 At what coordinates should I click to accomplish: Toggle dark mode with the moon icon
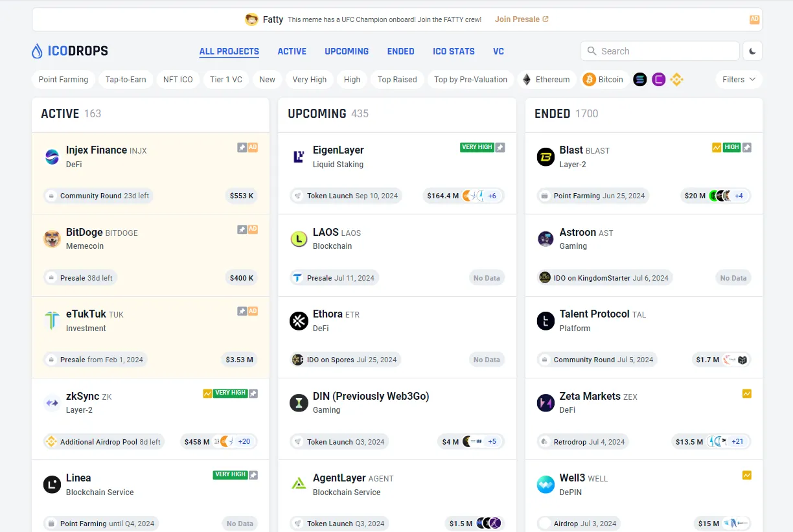pyautogui.click(x=752, y=51)
